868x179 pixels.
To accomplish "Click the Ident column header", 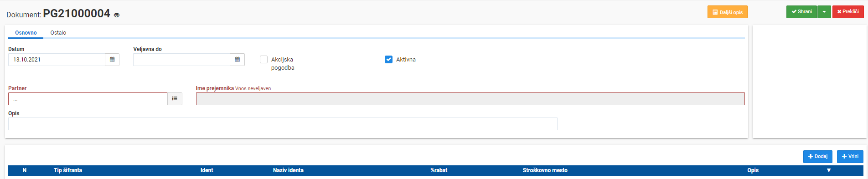I will click(207, 170).
